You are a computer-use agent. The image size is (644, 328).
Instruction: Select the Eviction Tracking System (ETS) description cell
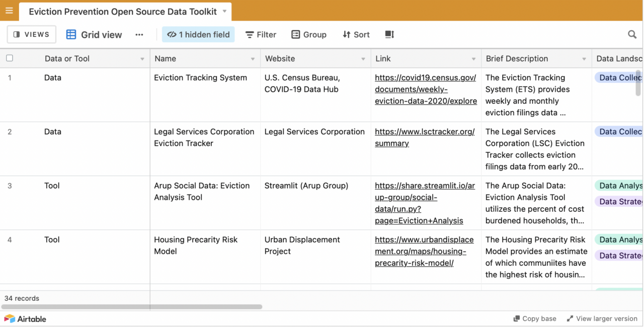coord(536,95)
